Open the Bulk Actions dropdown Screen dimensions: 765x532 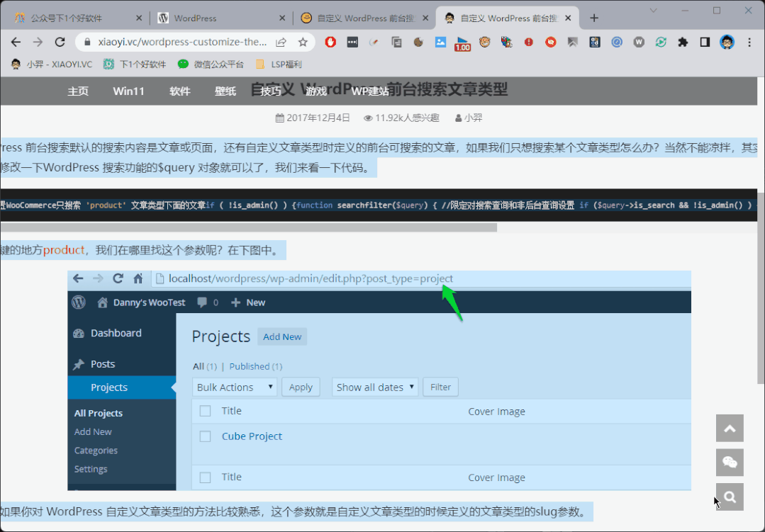(x=235, y=387)
